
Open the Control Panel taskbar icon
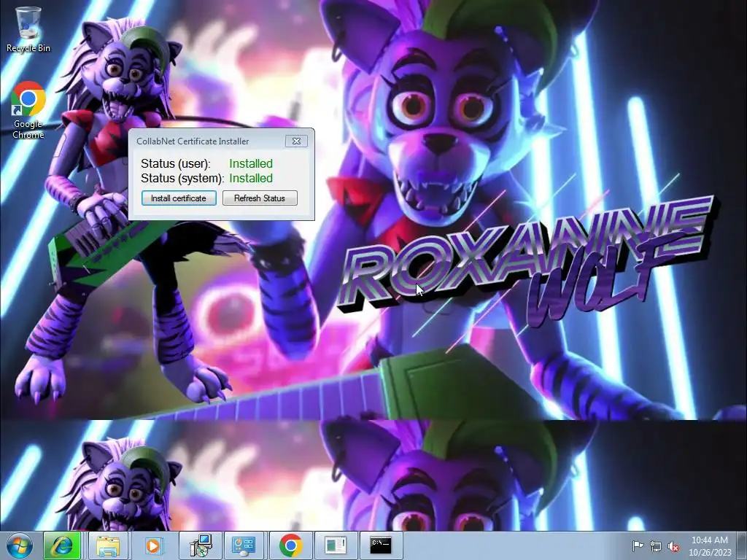tap(244, 545)
